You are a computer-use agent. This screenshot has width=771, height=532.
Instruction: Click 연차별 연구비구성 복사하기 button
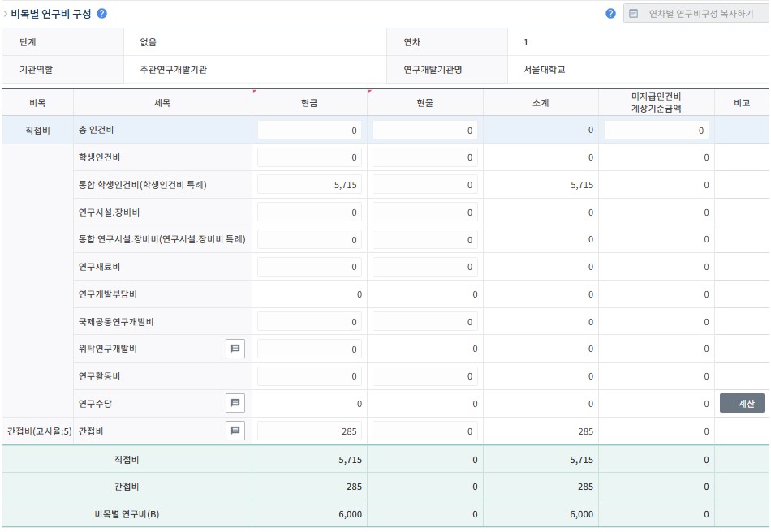[x=696, y=13]
